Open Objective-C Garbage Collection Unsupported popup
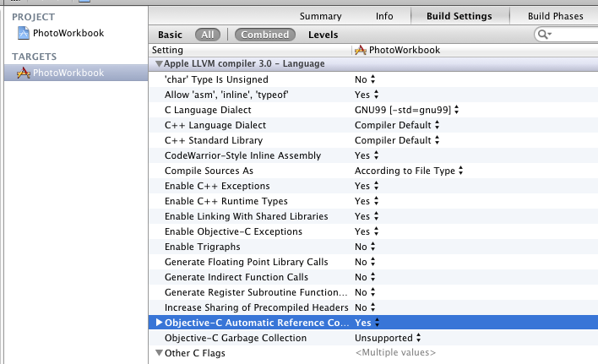598x364 pixels. tap(388, 338)
